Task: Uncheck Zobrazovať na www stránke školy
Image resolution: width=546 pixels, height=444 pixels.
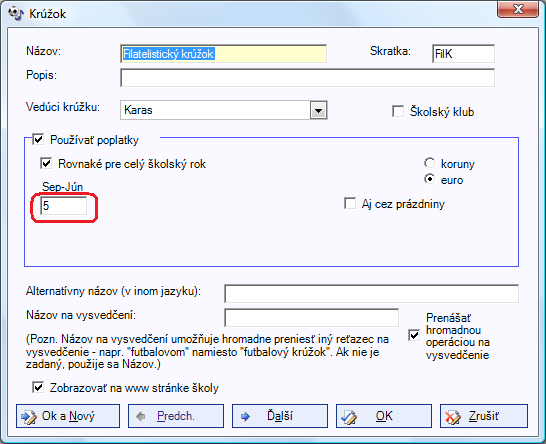Action: (38, 387)
